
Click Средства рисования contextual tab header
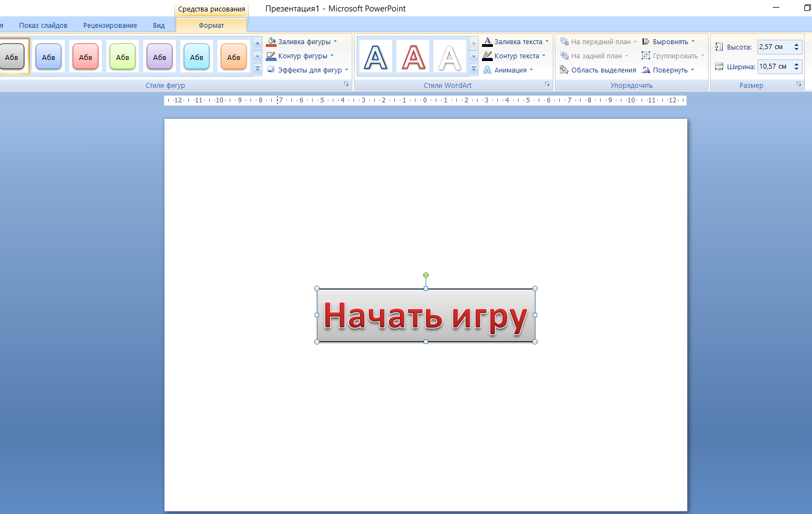pyautogui.click(x=211, y=9)
